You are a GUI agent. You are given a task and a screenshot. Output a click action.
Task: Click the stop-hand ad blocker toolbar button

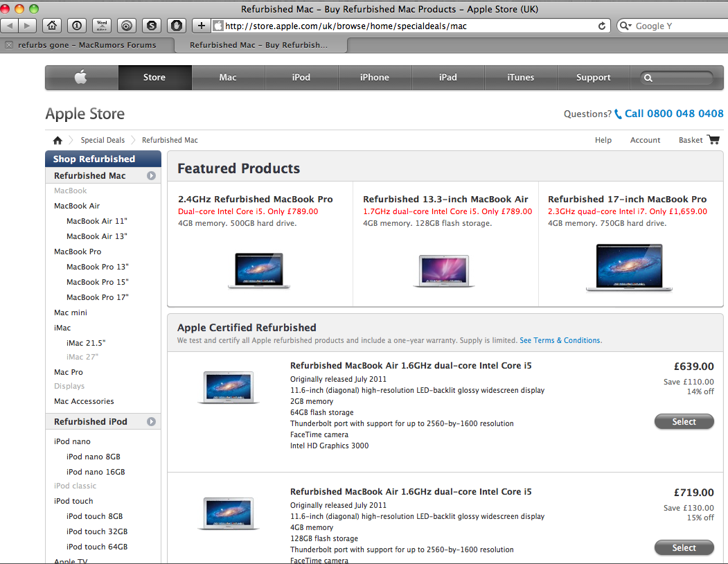(177, 26)
